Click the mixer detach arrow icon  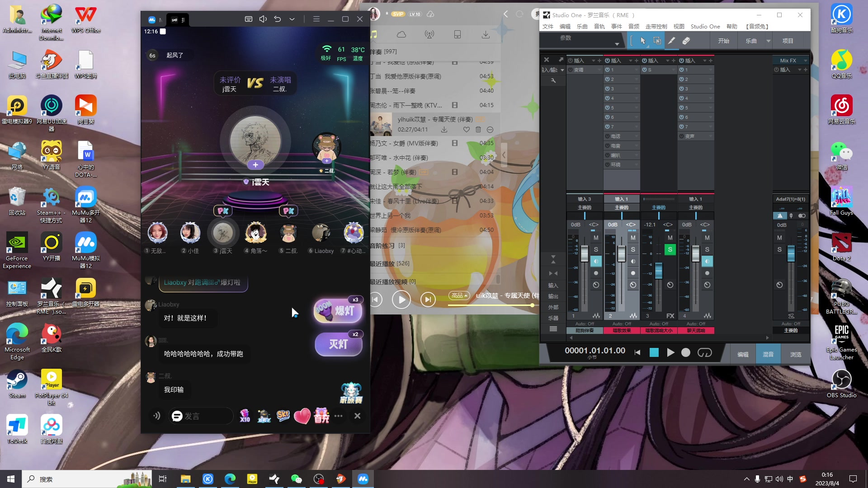(x=561, y=60)
